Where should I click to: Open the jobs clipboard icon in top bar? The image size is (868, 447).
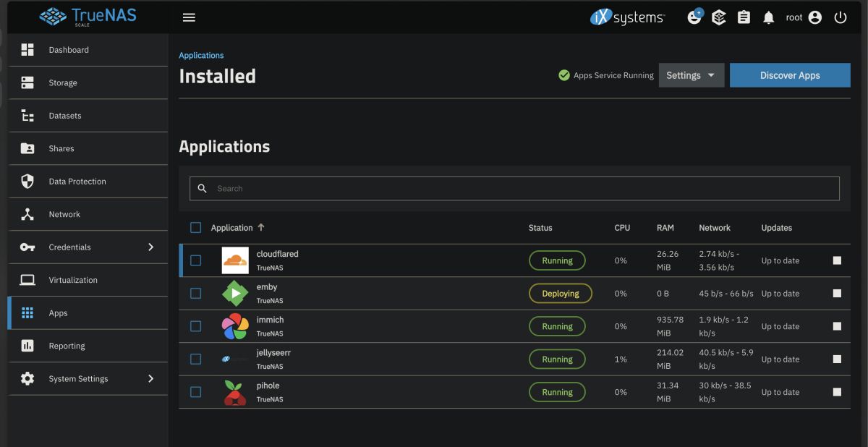[744, 17]
